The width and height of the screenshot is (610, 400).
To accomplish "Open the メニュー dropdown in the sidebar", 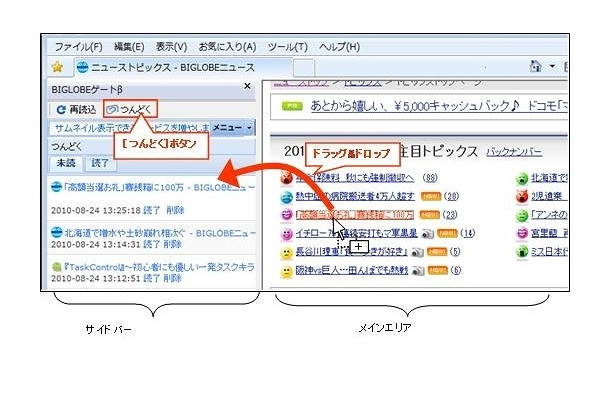I will pos(232,127).
